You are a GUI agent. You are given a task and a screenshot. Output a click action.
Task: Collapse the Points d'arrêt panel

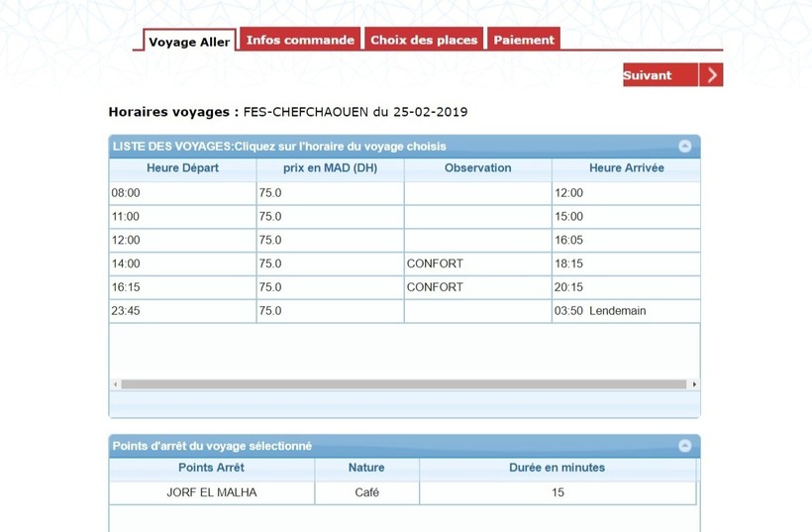tap(684, 446)
